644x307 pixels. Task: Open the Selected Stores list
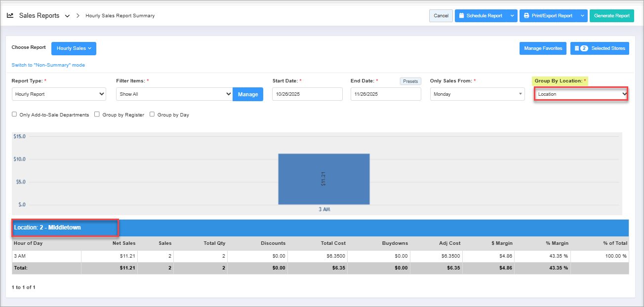coord(600,48)
